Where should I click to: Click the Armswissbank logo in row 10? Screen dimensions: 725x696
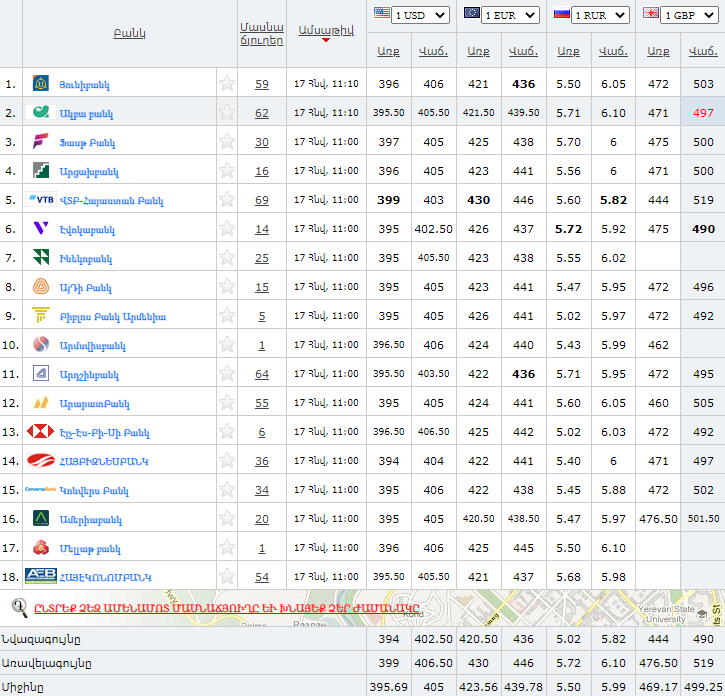[41, 344]
